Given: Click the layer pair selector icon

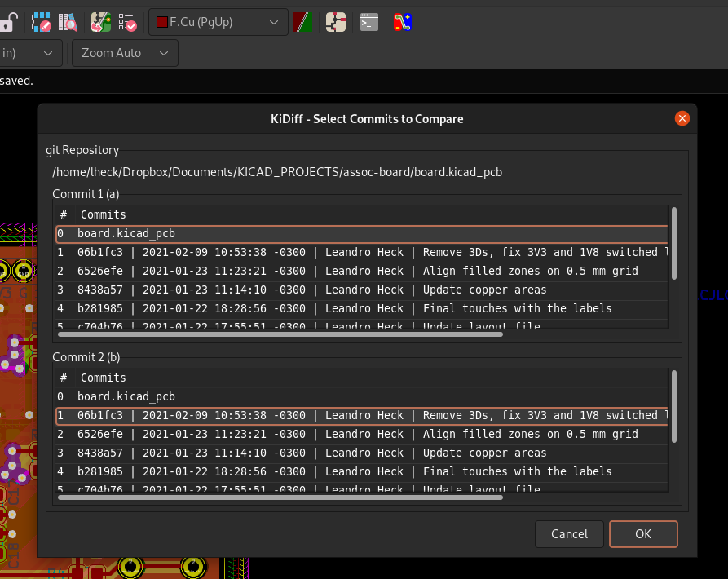Looking at the screenshot, I should [302, 22].
